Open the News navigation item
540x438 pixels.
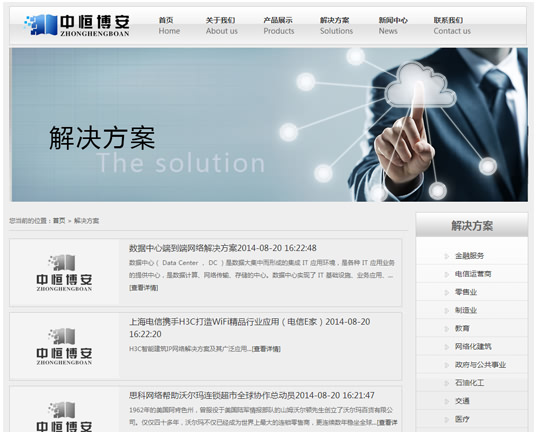coord(393,25)
